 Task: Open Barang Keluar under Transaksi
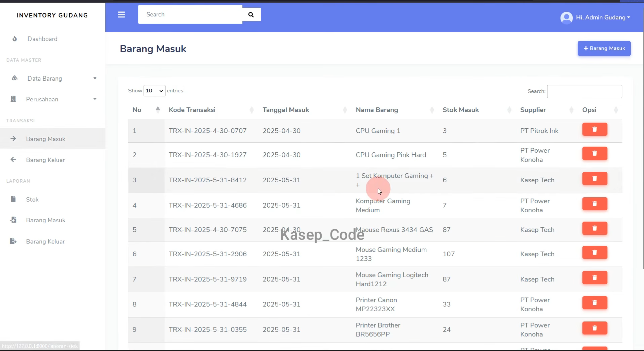(x=53, y=160)
